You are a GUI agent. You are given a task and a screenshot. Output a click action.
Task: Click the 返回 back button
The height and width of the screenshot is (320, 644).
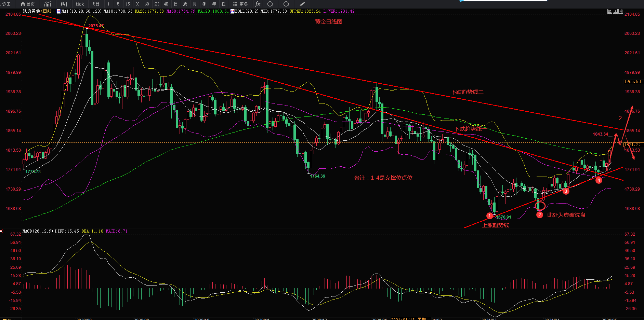[6, 4]
